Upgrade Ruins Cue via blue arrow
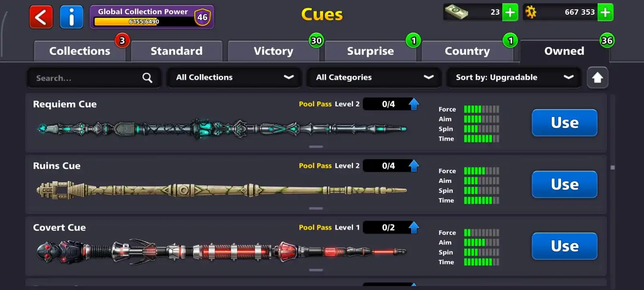Image resolution: width=644 pixels, height=290 pixels. pyautogui.click(x=414, y=166)
